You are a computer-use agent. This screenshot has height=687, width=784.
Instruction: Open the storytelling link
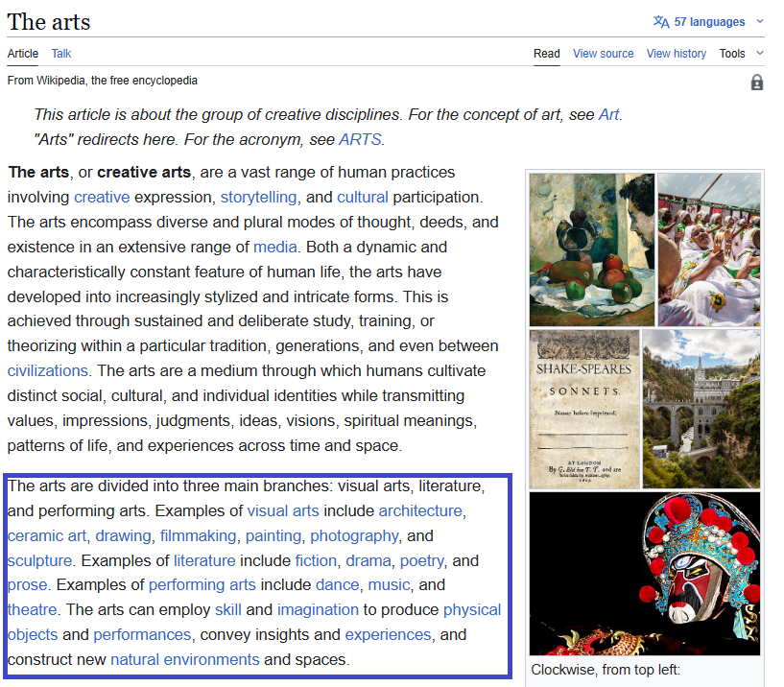[258, 197]
